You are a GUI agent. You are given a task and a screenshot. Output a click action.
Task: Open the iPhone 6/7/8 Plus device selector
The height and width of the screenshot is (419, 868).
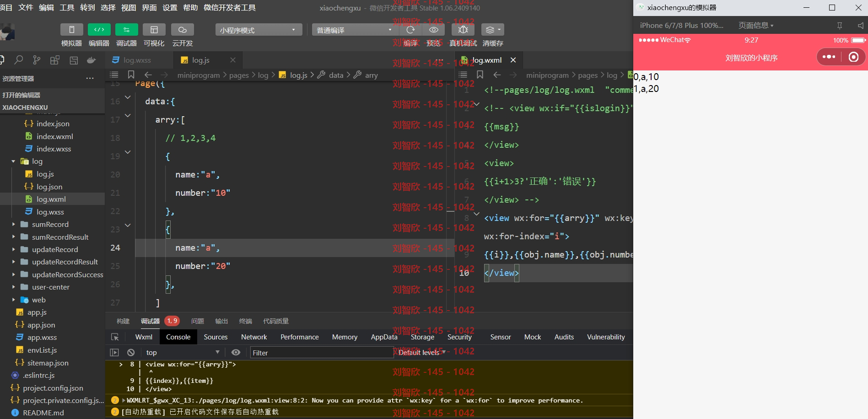[682, 26]
